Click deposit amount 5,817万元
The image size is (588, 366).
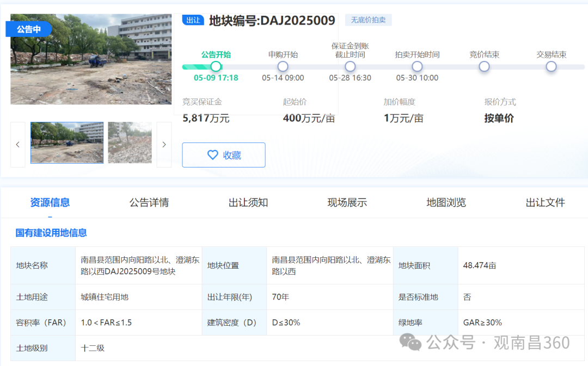coord(206,119)
